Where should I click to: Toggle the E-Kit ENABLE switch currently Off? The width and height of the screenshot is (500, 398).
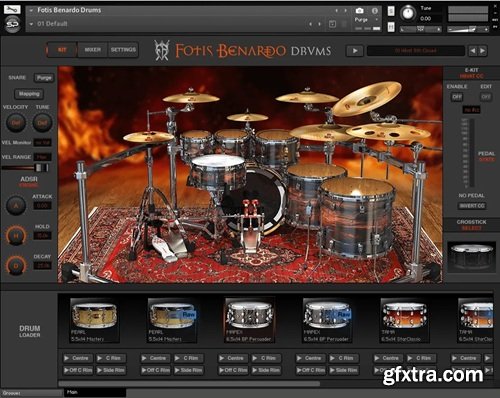pos(457,97)
